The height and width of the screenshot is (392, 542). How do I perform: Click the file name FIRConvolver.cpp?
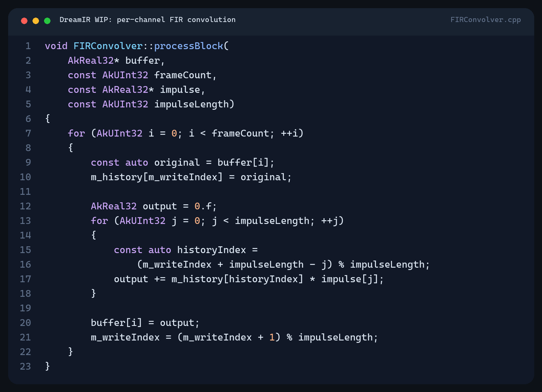(x=485, y=20)
